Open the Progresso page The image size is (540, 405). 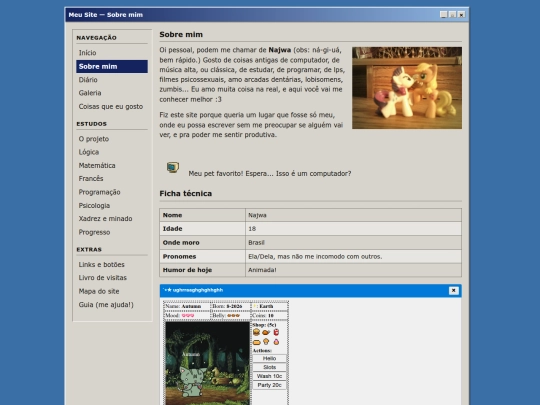[112, 232]
